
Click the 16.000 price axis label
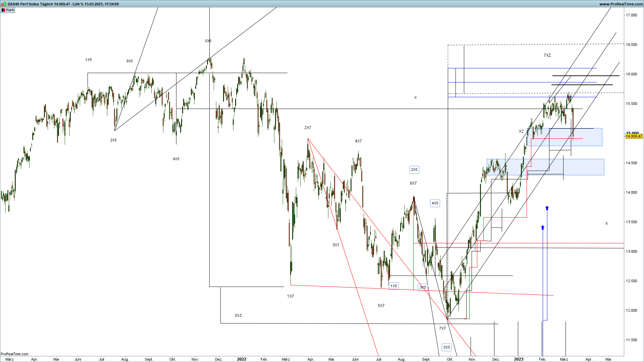point(631,74)
